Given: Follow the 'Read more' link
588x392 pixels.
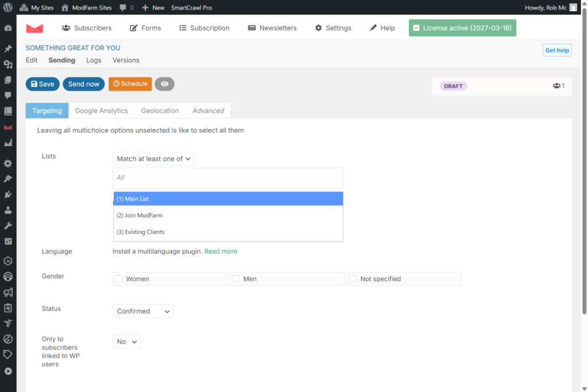Looking at the screenshot, I should coord(220,251).
